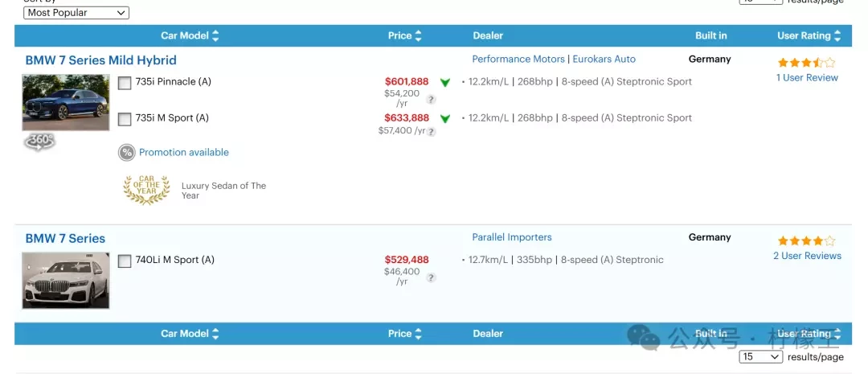This screenshot has height=374, width=868.
Task: Open the Performance Motors dealer link
Action: click(518, 59)
